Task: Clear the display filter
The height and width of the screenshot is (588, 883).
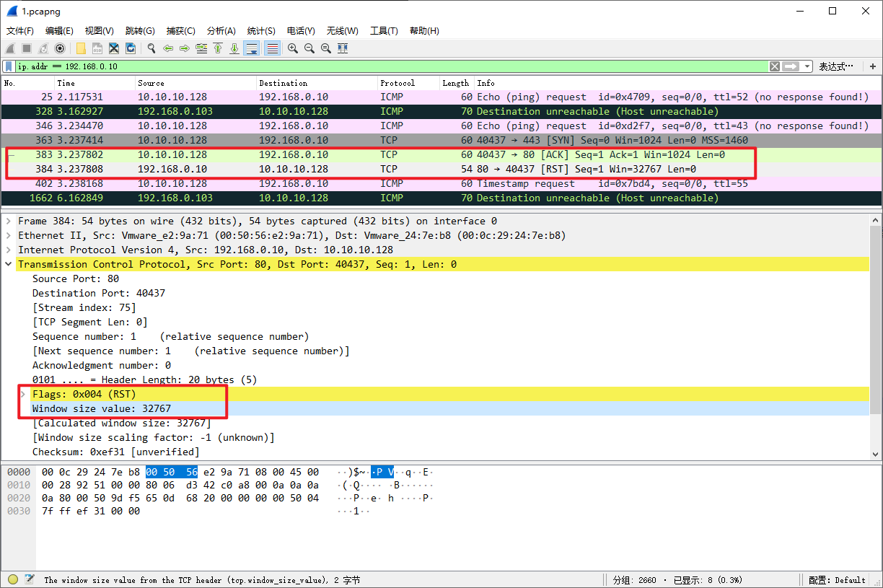Action: click(774, 66)
